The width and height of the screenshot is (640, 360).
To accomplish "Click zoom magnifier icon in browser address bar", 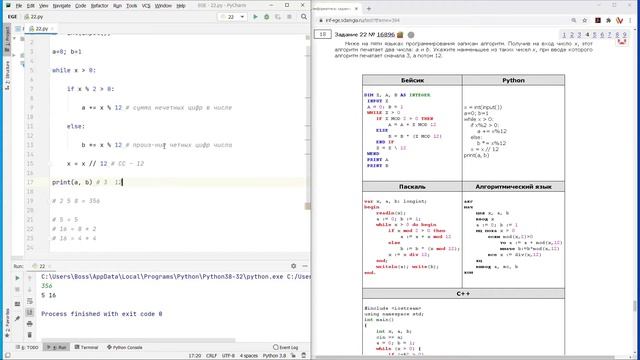I will [x=573, y=20].
